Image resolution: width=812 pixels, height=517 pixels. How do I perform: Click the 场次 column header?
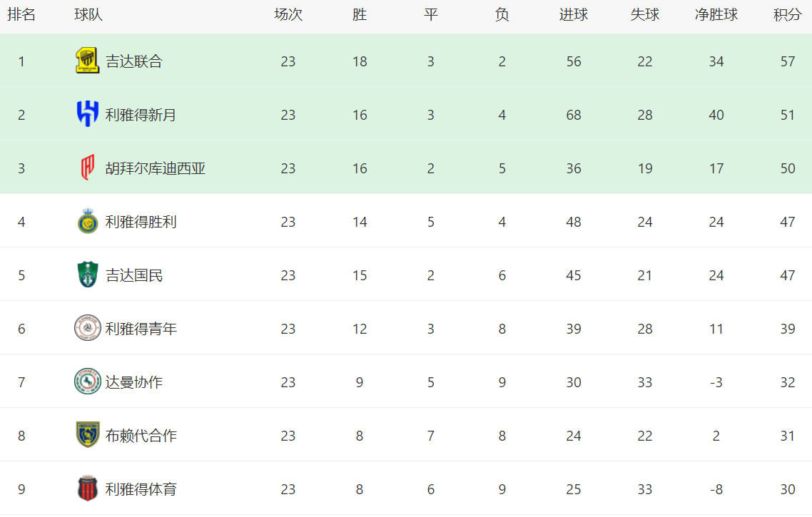(x=288, y=15)
